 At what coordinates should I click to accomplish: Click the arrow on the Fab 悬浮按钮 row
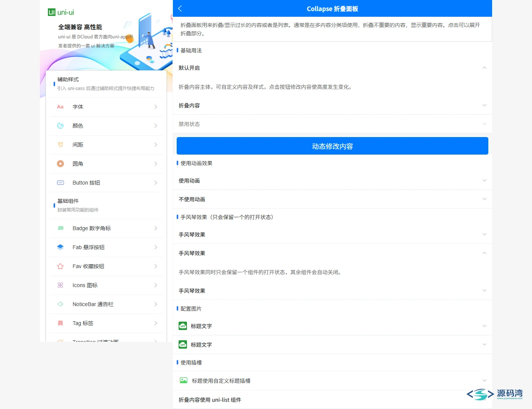[x=156, y=247]
